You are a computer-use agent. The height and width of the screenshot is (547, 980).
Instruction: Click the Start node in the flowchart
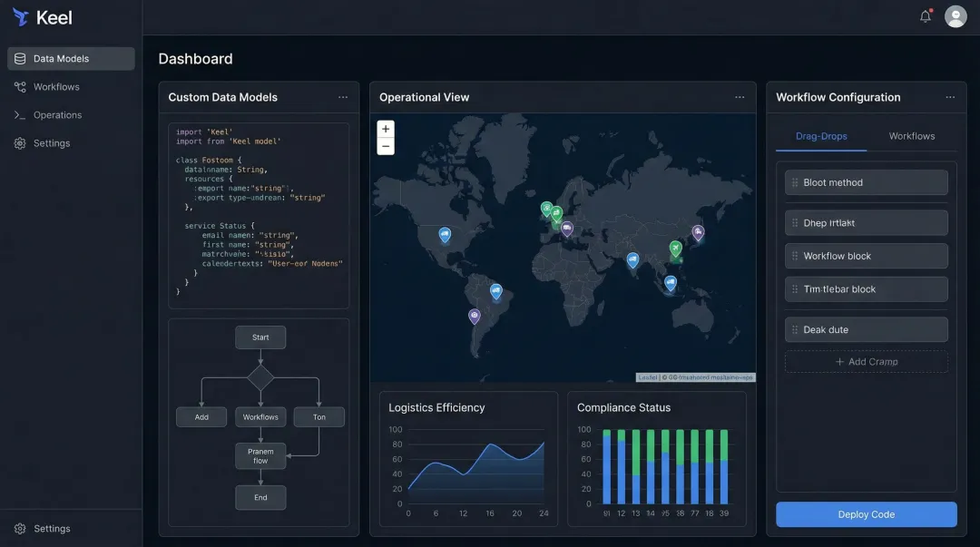tap(260, 337)
